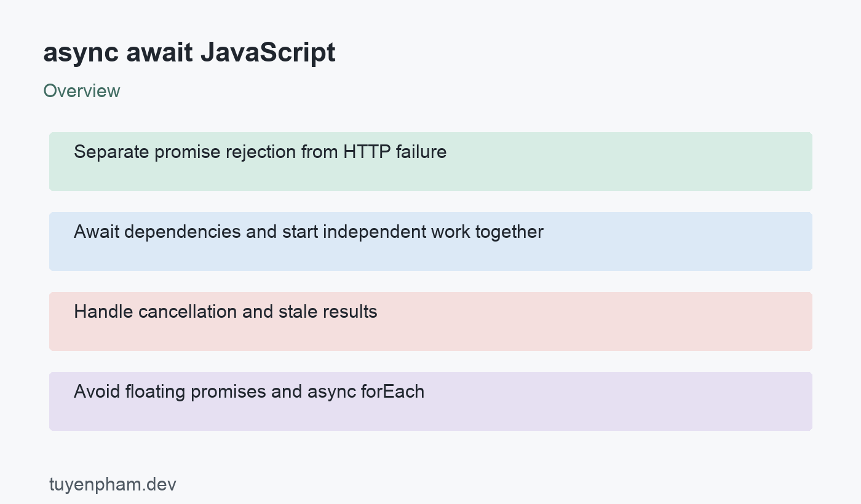This screenshot has width=861, height=504.
Task: Click 'Await dependencies and start independent work together'
Action: click(430, 242)
